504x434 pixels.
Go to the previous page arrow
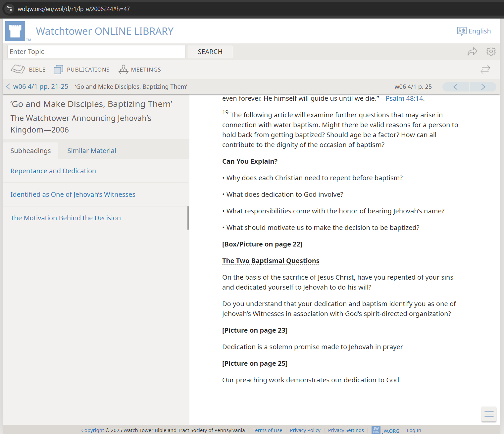click(x=456, y=87)
